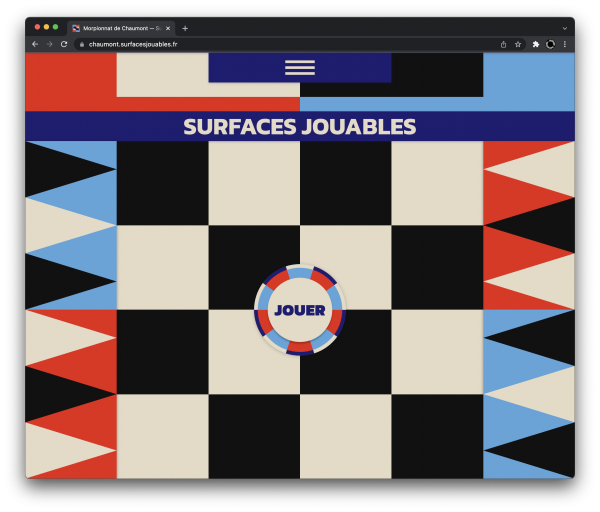The image size is (600, 512).
Task: Click the SURFACES JOUABLES title banner
Action: tap(299, 127)
